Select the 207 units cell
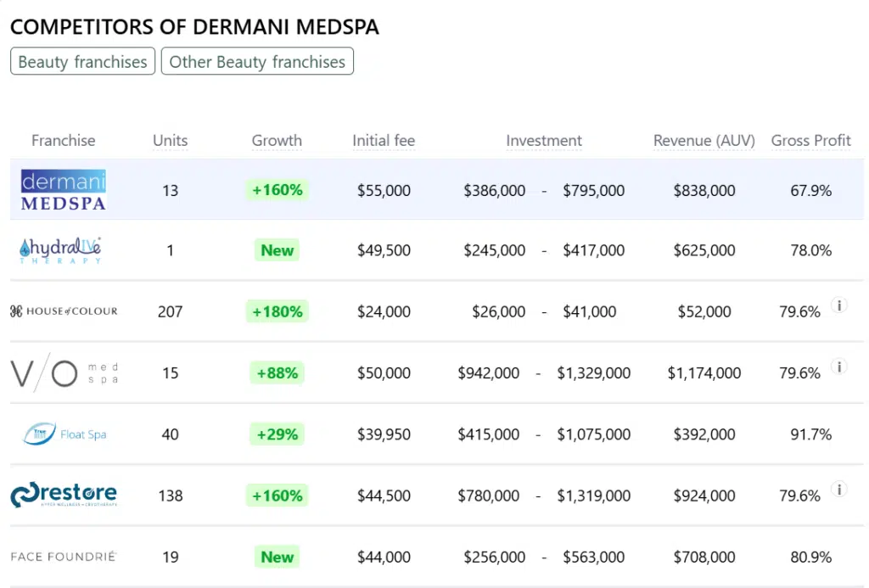This screenshot has height=588, width=869. tap(170, 311)
